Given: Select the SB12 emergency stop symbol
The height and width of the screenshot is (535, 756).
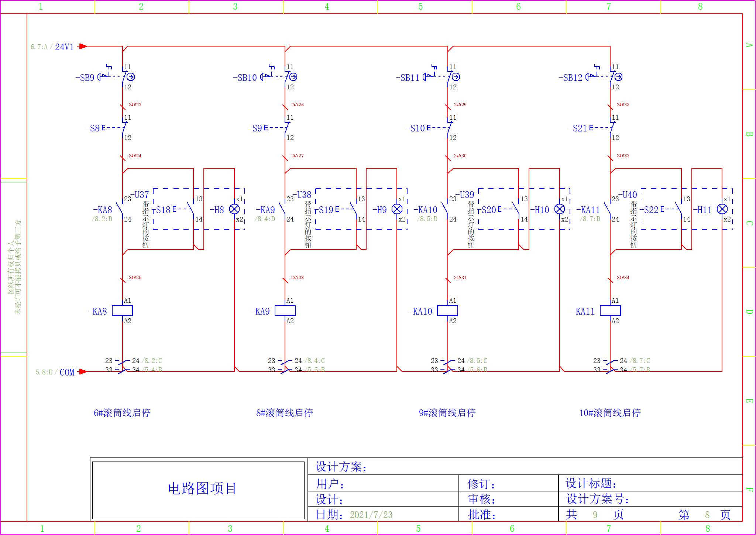Looking at the screenshot, I should (x=612, y=77).
